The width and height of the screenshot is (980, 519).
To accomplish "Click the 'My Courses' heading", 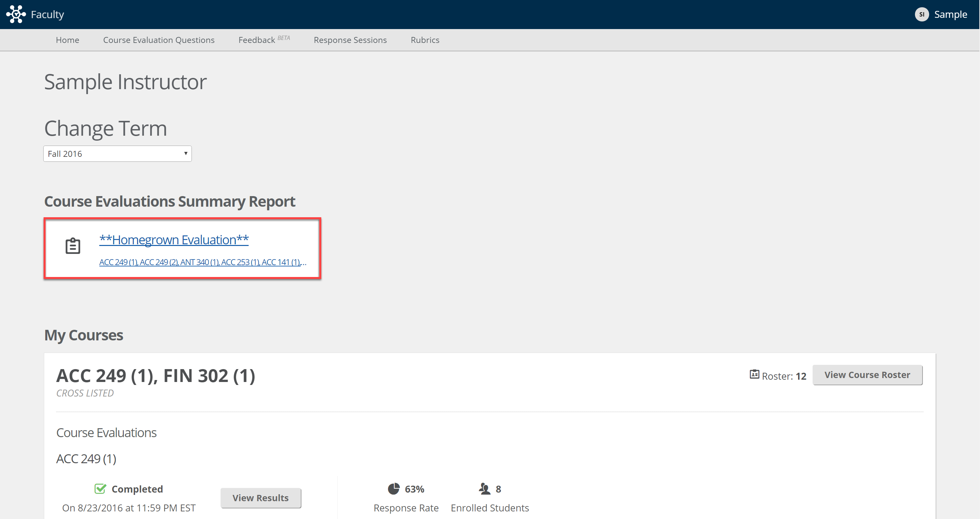I will (x=84, y=335).
